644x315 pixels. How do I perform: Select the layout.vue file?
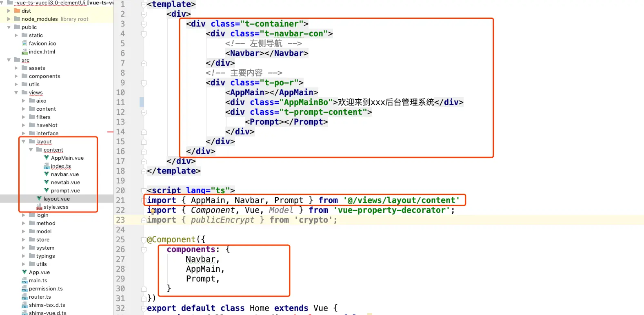pyautogui.click(x=57, y=199)
